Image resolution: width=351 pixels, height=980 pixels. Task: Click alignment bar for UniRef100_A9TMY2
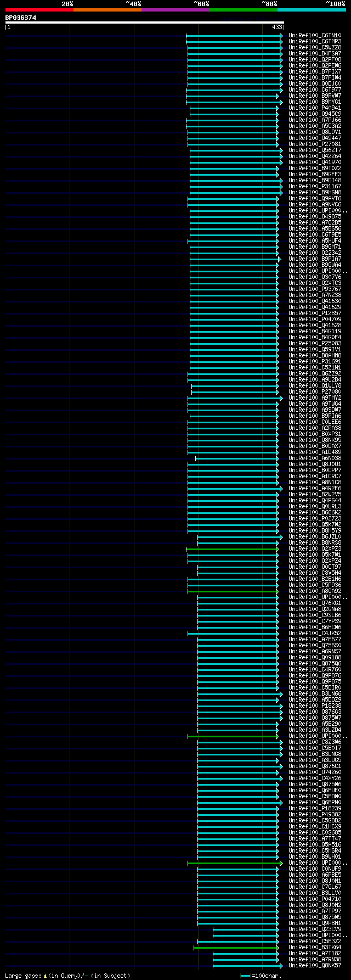tap(235, 397)
